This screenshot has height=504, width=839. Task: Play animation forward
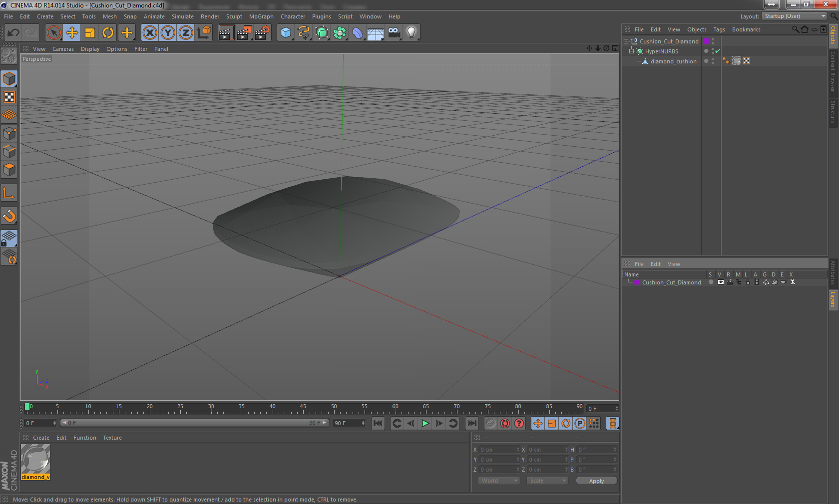[425, 423]
